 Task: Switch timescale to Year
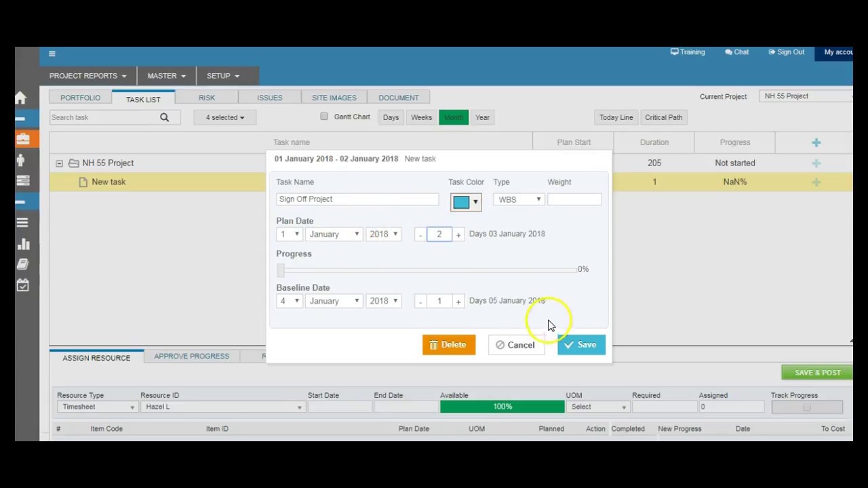(482, 117)
